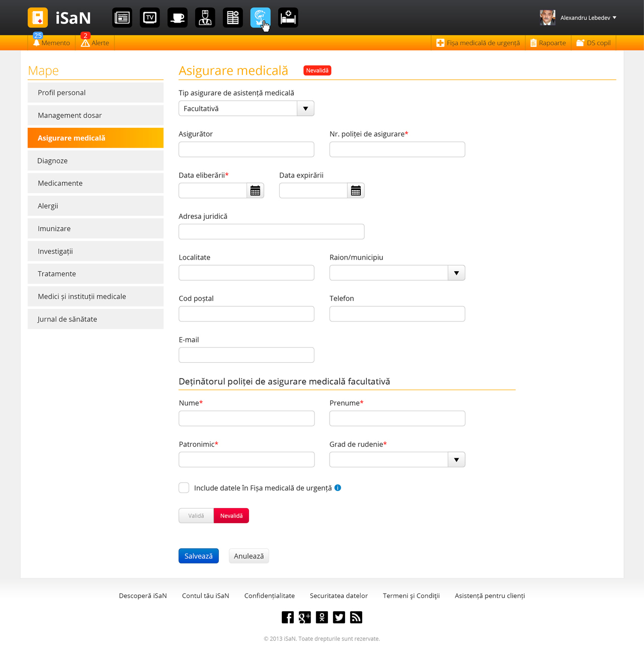Expand the Grad de rudenie dropdown
Screen dimensions: 644x654
(456, 460)
